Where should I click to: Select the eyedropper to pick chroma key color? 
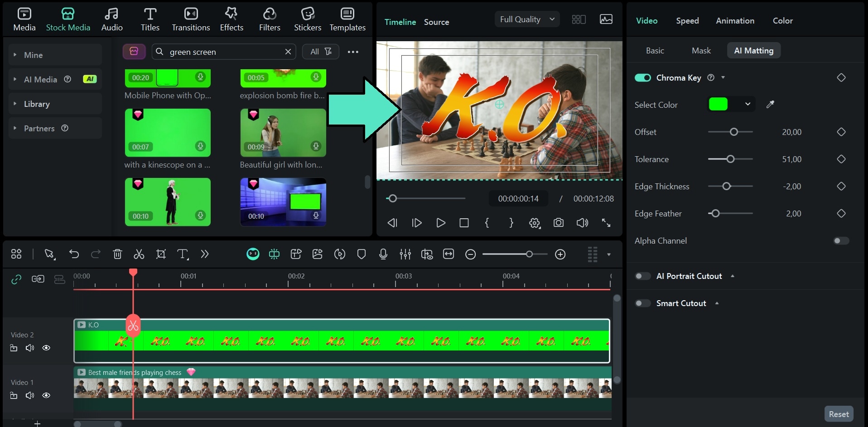click(x=770, y=104)
